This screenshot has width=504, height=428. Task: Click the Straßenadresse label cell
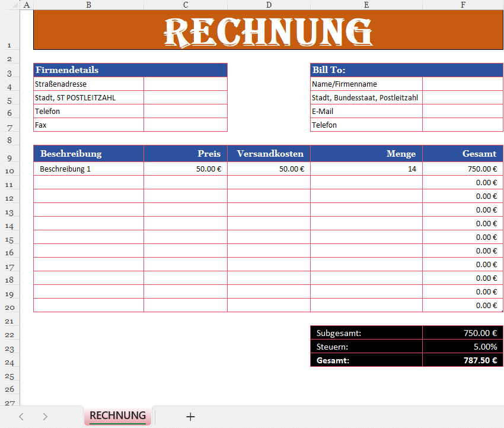[88, 84]
